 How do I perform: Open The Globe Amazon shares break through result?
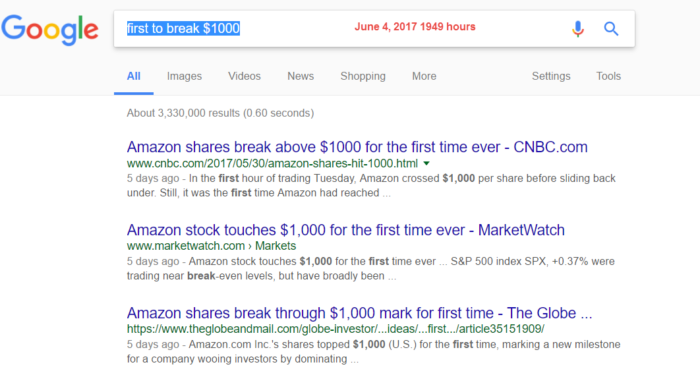[x=359, y=313]
